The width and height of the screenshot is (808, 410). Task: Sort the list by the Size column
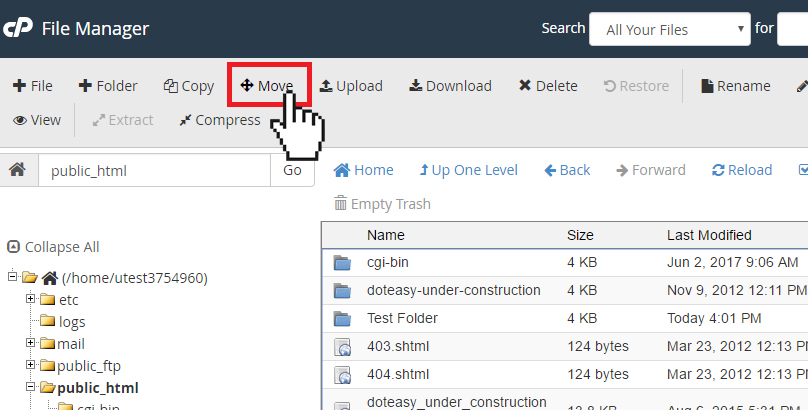(x=580, y=235)
